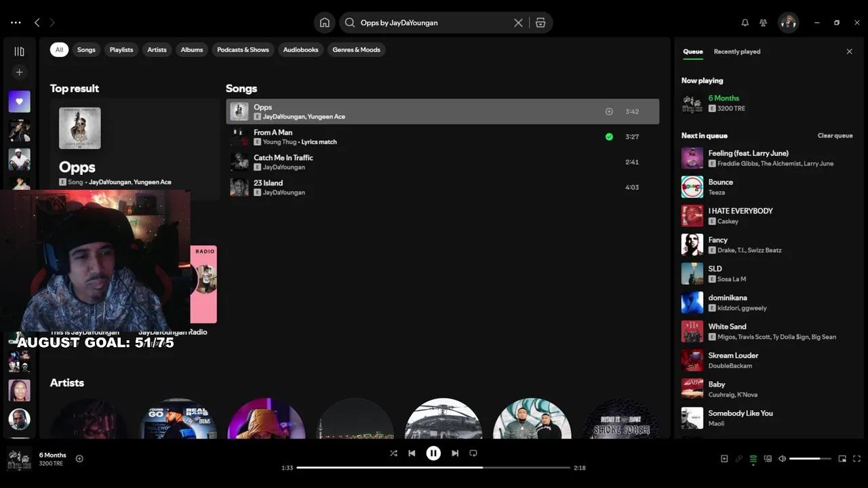This screenshot has height=488, width=868.
Task: Open Yungeen Ace link in top result
Action: tap(152, 182)
